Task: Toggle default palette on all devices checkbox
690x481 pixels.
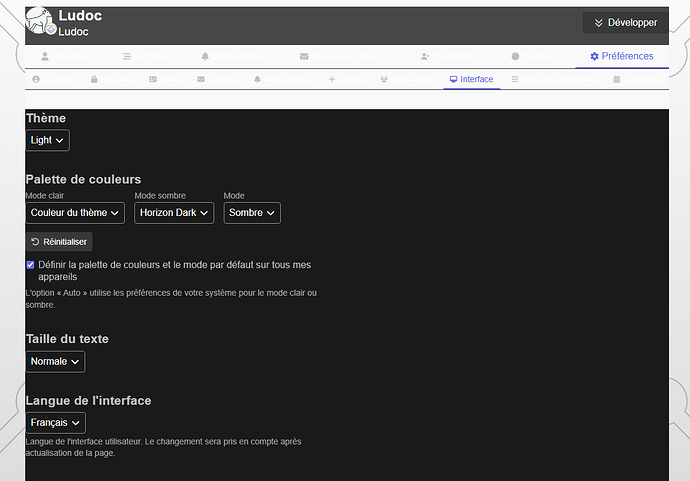Action: coord(30,264)
